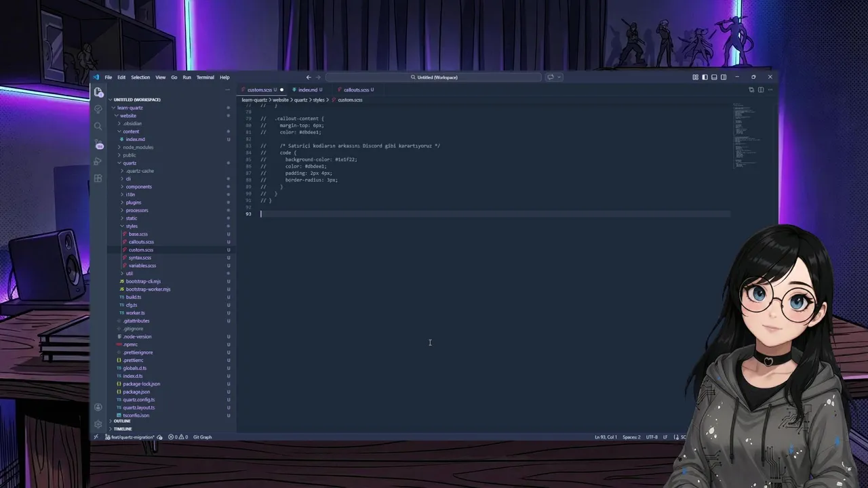Click the VS Code logo icon
Screen dimensions: 868x488
96,77
